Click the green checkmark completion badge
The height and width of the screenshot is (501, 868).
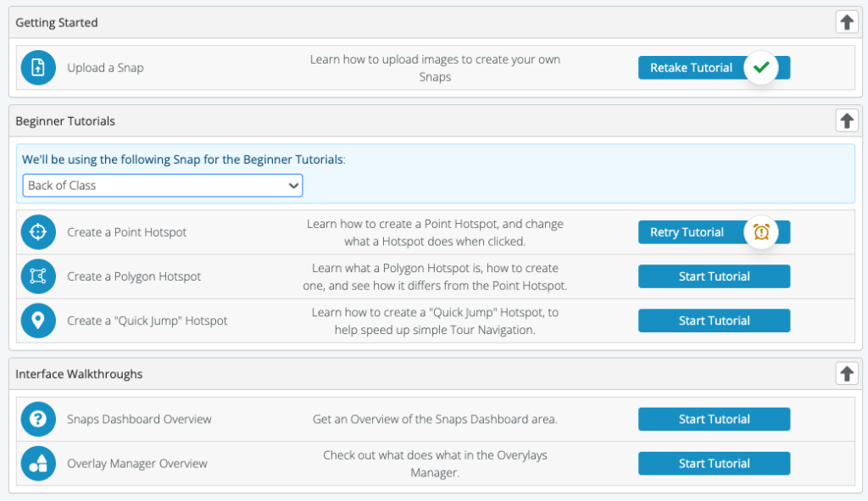pyautogui.click(x=761, y=68)
